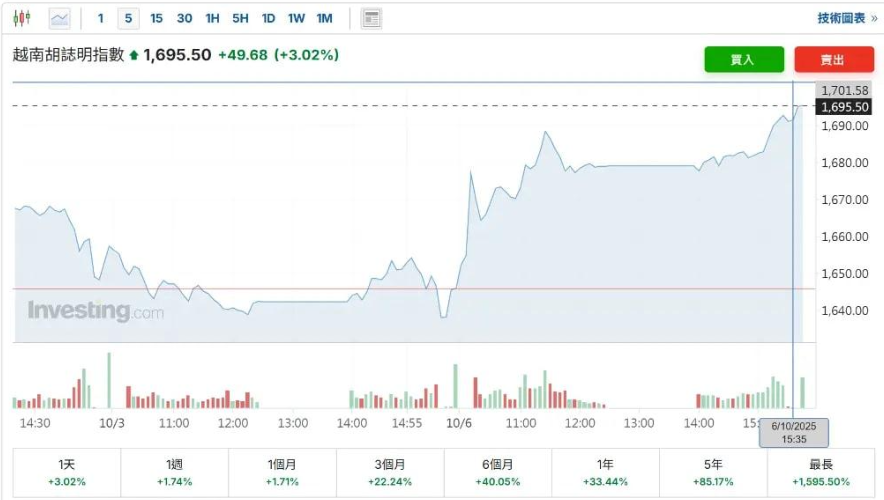Click the Investing.com watermark logo

tap(95, 311)
